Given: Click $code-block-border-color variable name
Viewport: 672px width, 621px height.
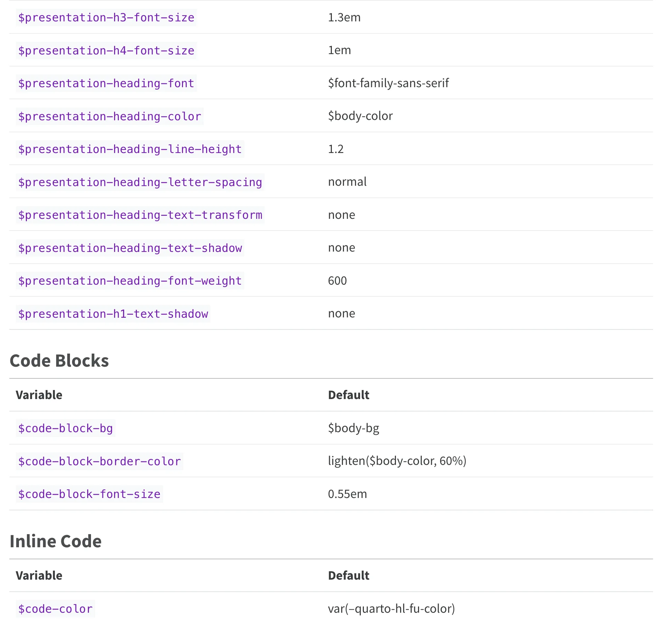Looking at the screenshot, I should point(99,461).
